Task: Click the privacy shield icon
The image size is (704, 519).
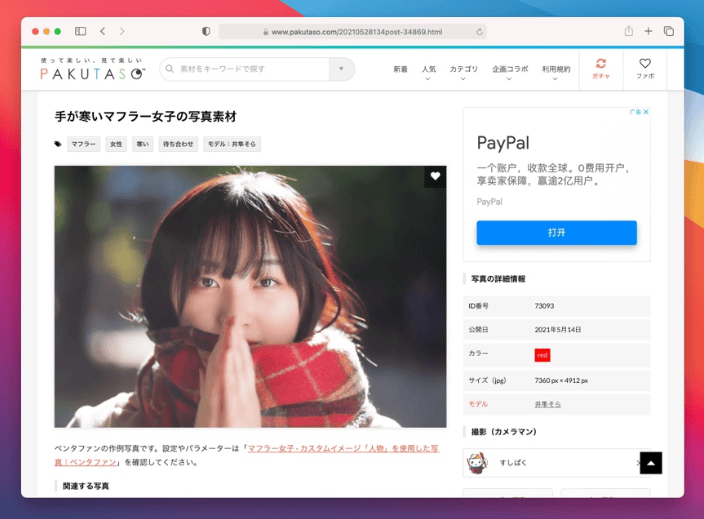Action: tap(206, 32)
